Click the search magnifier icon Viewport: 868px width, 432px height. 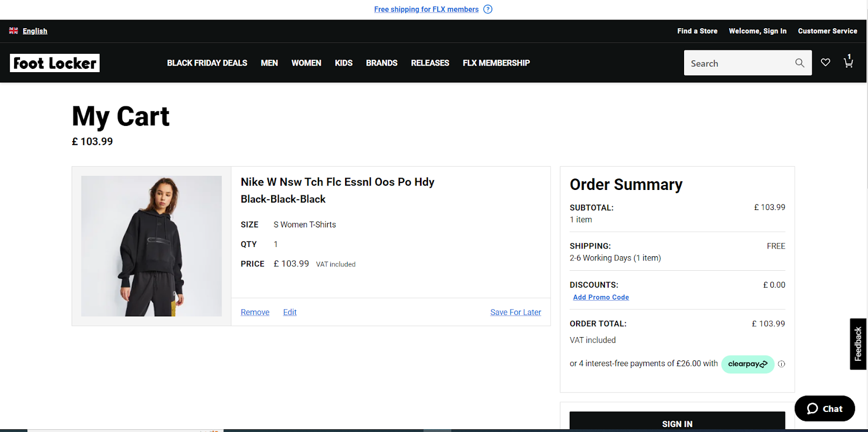tap(800, 63)
